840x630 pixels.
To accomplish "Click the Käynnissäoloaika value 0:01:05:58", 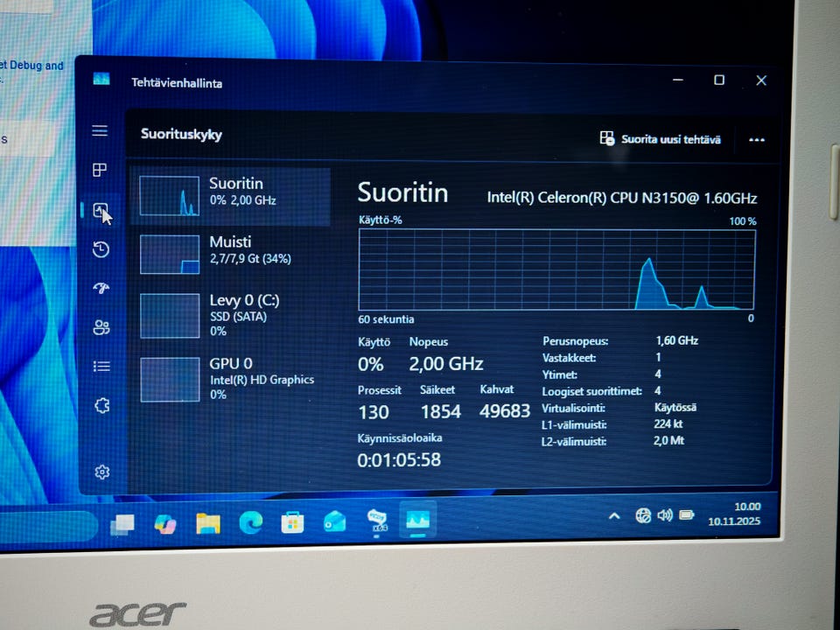I will [399, 459].
